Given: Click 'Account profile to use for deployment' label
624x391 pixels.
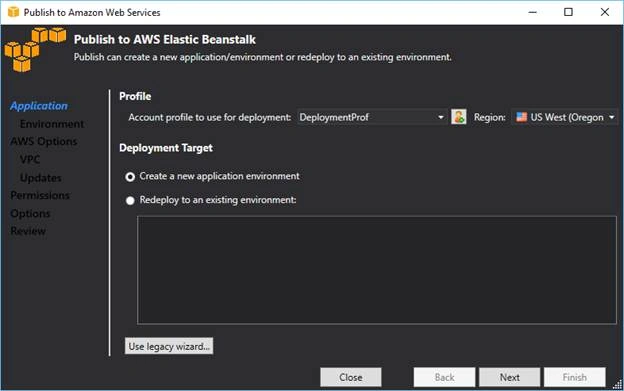Looking at the screenshot, I should [210, 117].
